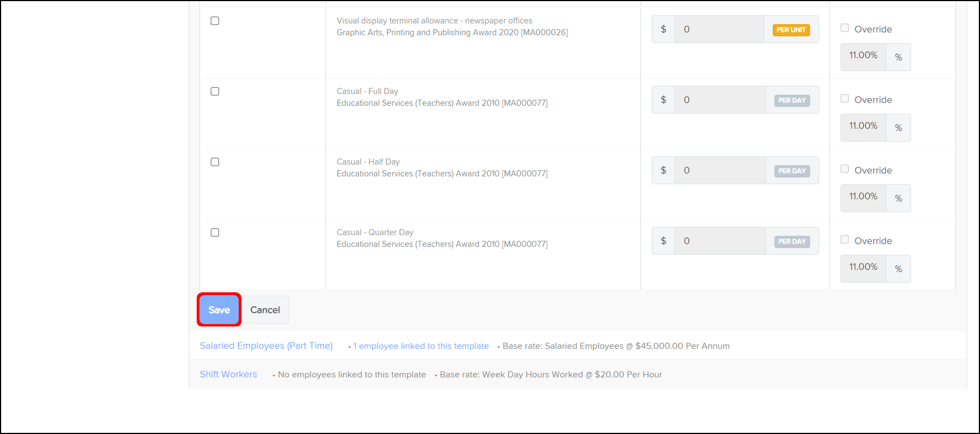Click the Casual - Quarter Day rate input
This screenshot has height=434, width=980.
[x=719, y=241]
